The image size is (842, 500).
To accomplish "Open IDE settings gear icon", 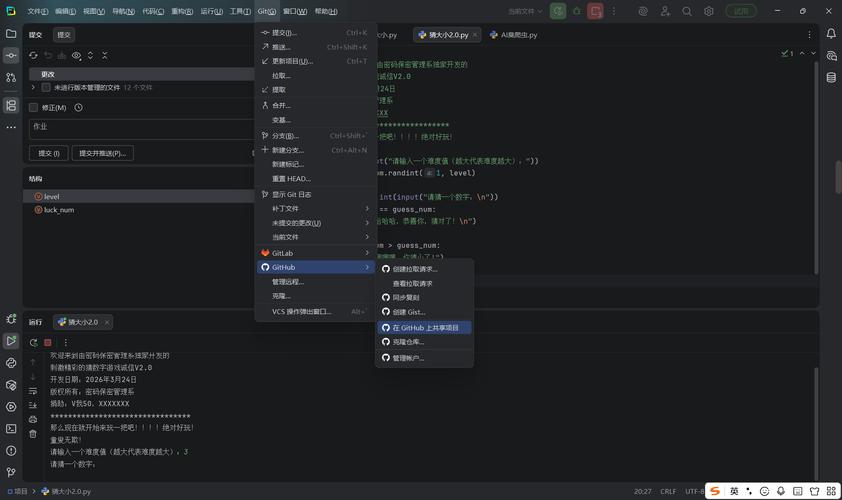I will pos(709,11).
